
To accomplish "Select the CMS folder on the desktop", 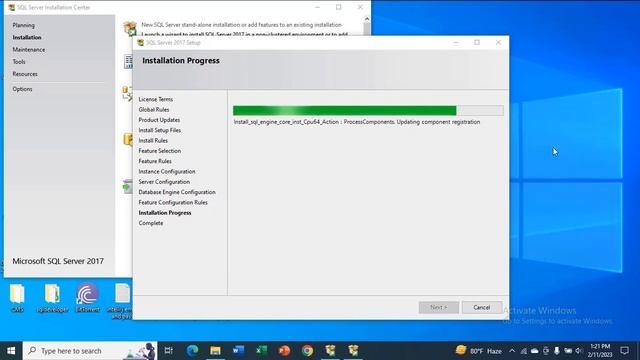I will pyautogui.click(x=17, y=298).
